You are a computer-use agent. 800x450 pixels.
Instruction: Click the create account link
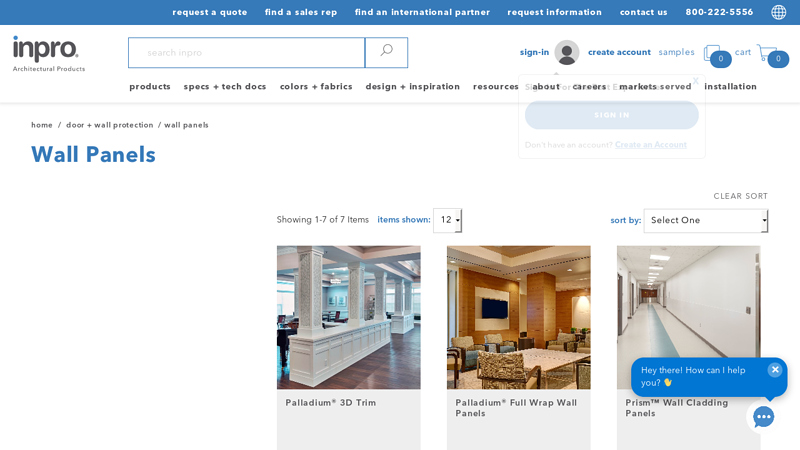(619, 52)
